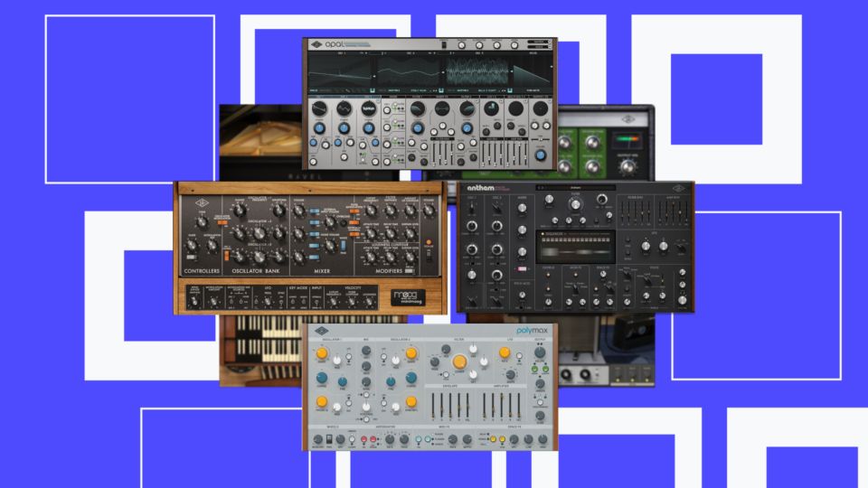Click the Polymax output Volume knob

(x=540, y=352)
